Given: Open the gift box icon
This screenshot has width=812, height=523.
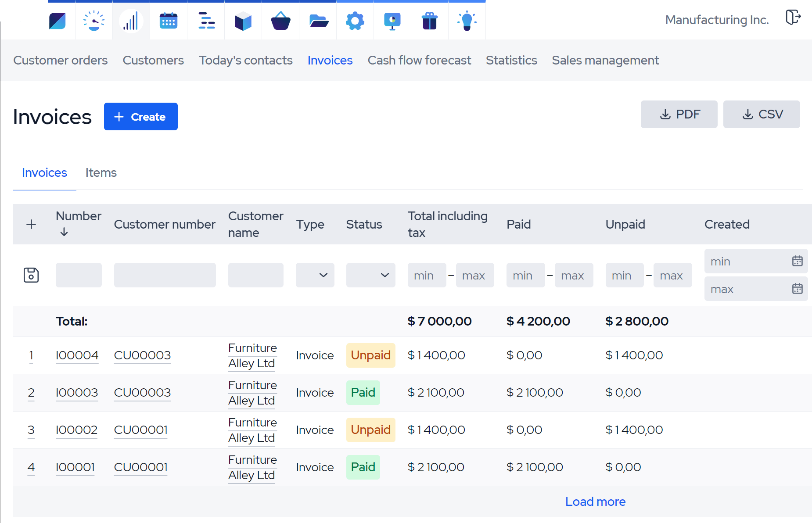Looking at the screenshot, I should pyautogui.click(x=429, y=21).
